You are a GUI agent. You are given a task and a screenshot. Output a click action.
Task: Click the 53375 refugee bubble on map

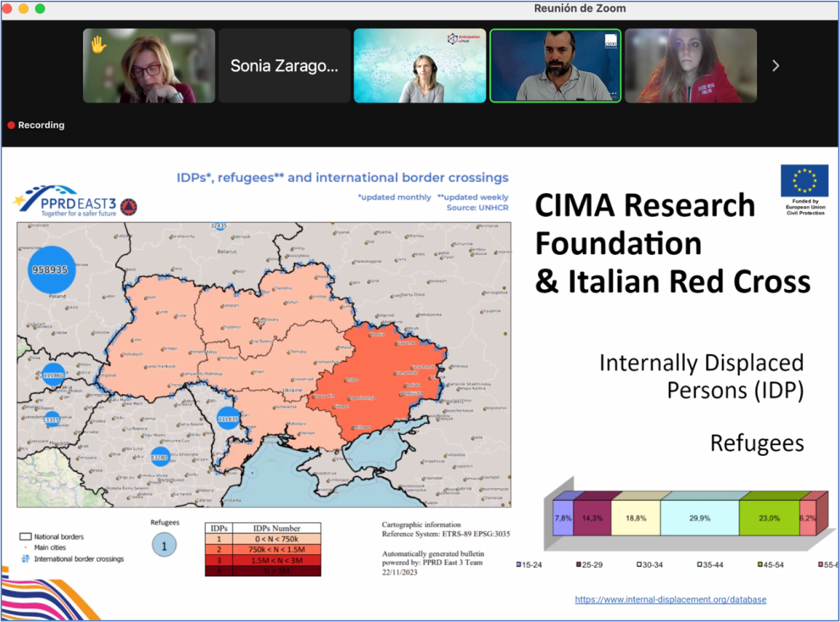coord(52,419)
